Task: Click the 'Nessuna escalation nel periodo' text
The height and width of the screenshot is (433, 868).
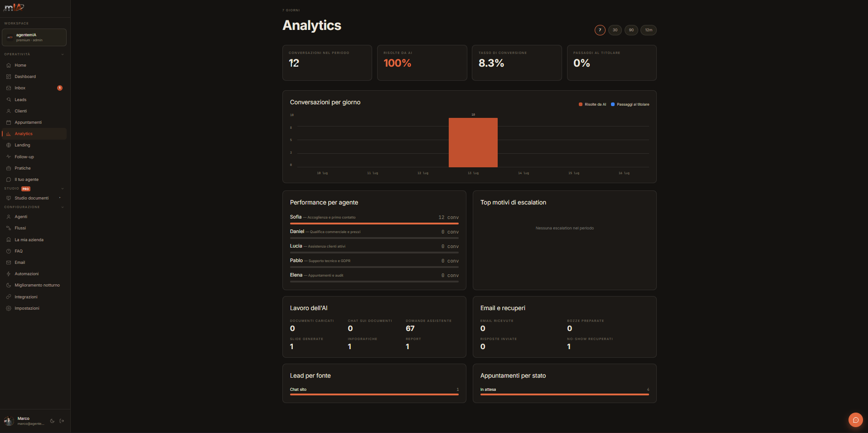Action: point(565,228)
